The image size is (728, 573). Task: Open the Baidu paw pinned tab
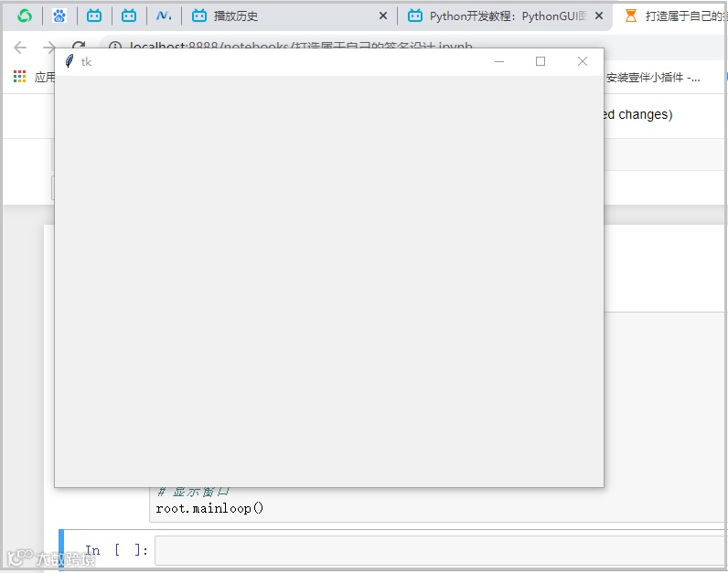pyautogui.click(x=59, y=16)
